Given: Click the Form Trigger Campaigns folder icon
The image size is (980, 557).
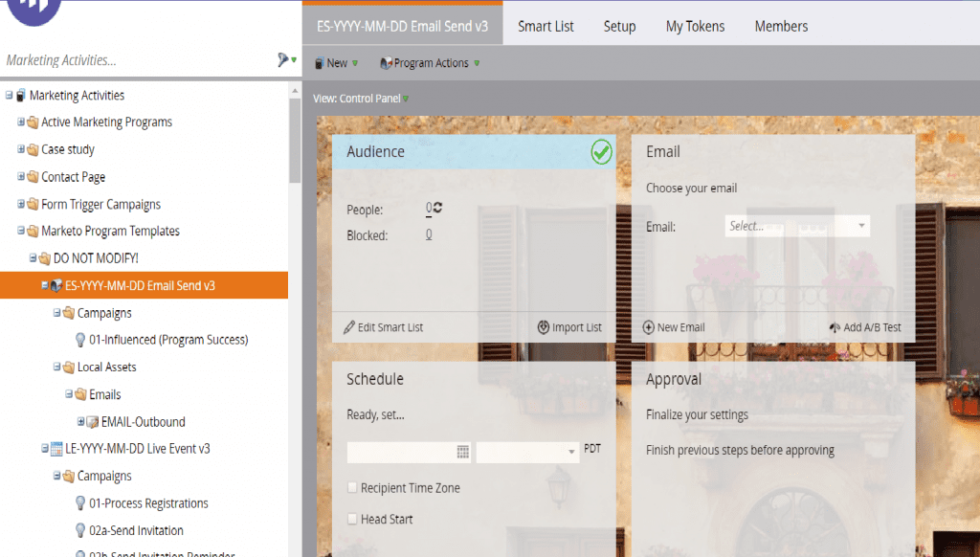Looking at the screenshot, I should pos(33,205).
